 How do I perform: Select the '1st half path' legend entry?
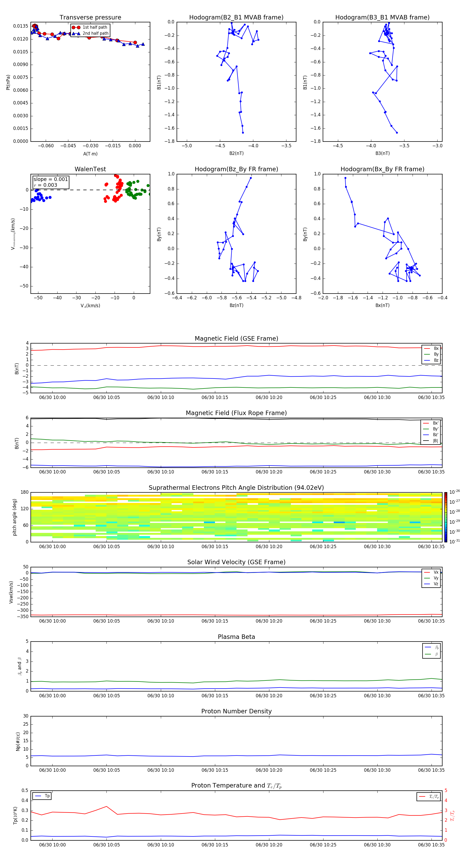pos(90,27)
